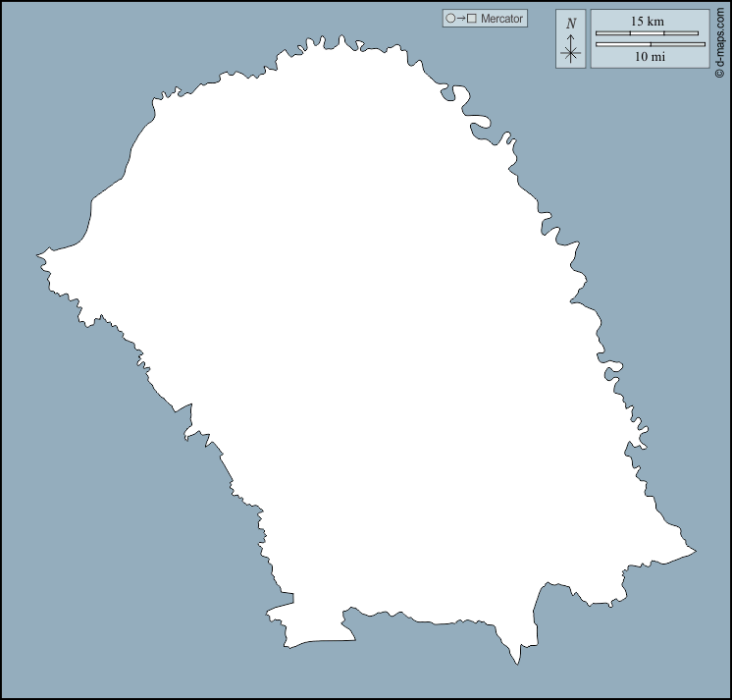Click the 15 km scale label

[648, 22]
